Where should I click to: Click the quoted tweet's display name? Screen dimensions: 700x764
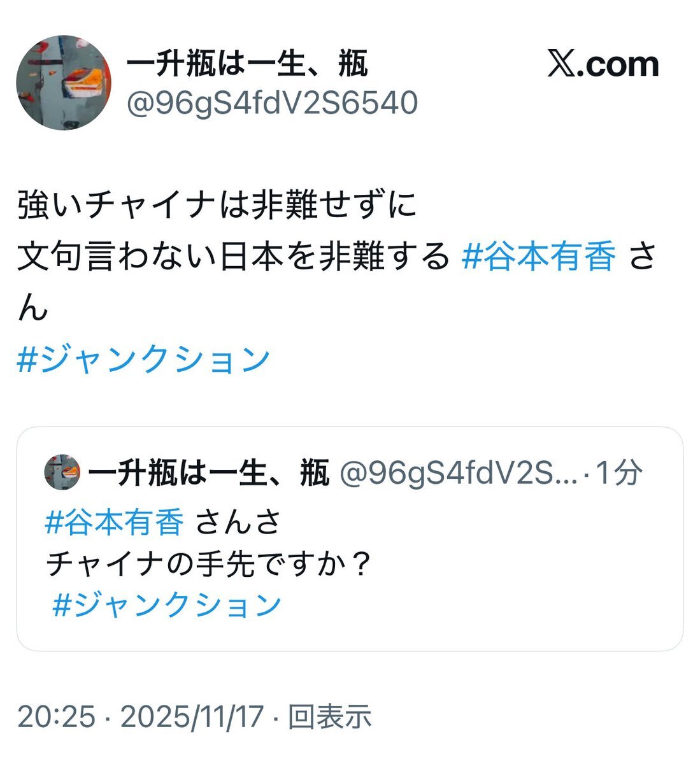click(208, 473)
